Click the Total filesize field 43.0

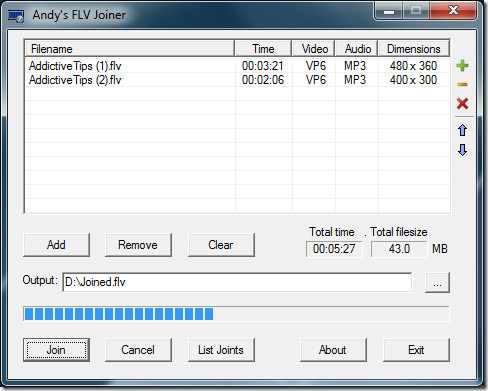click(399, 249)
